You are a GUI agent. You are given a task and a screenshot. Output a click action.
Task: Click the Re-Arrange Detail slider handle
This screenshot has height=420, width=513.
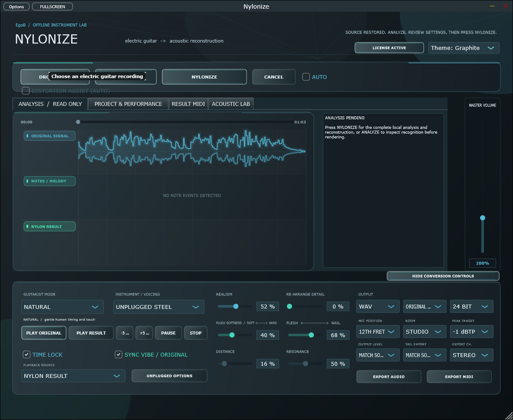click(x=289, y=306)
